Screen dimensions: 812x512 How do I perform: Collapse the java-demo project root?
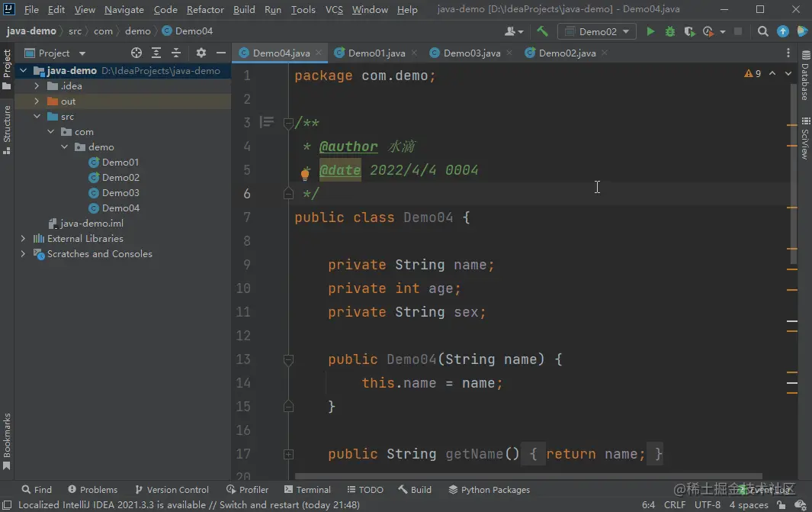tap(24, 70)
